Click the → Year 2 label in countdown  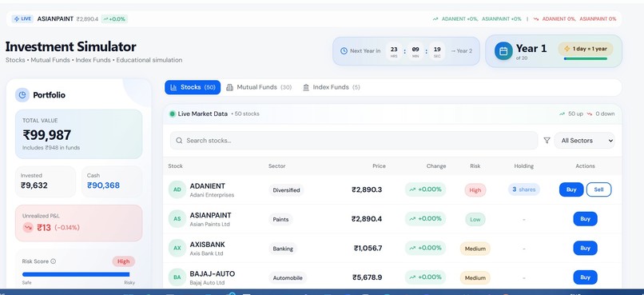[x=461, y=51]
